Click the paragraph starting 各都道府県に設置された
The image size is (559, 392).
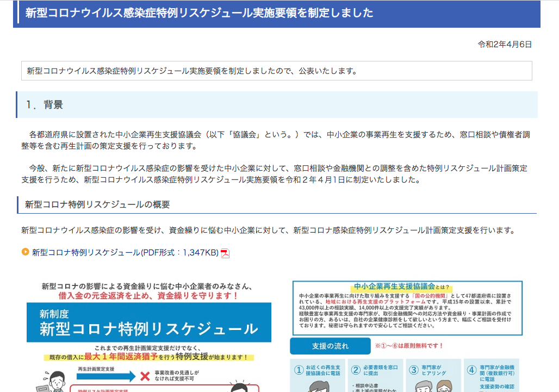pyautogui.click(x=276, y=140)
